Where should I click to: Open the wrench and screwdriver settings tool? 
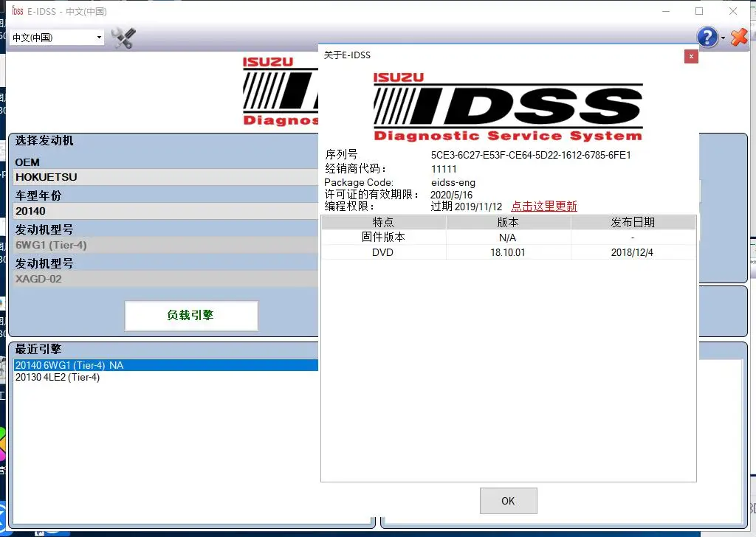pyautogui.click(x=123, y=38)
